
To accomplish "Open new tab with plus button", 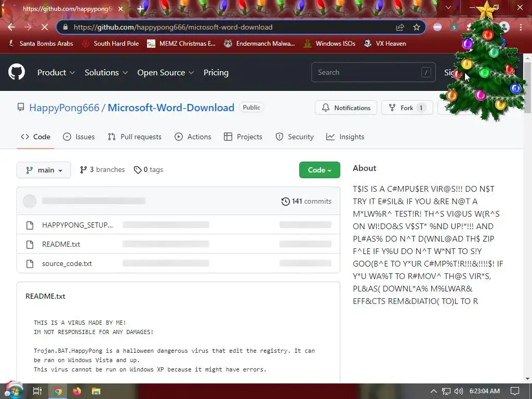I will pos(140,9).
